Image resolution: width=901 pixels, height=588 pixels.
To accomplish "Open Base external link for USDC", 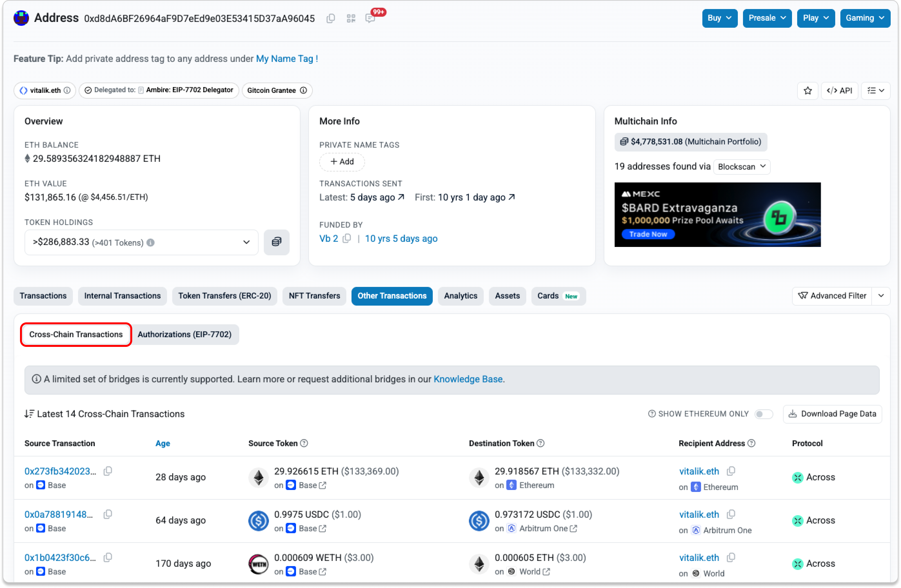I will tap(322, 528).
